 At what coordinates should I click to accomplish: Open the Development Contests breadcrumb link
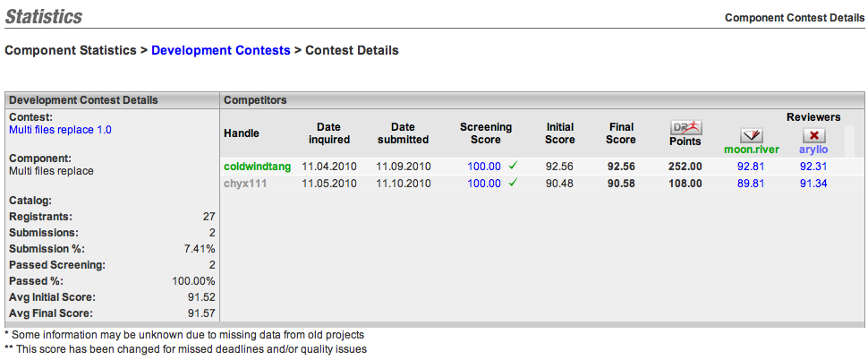tap(221, 50)
